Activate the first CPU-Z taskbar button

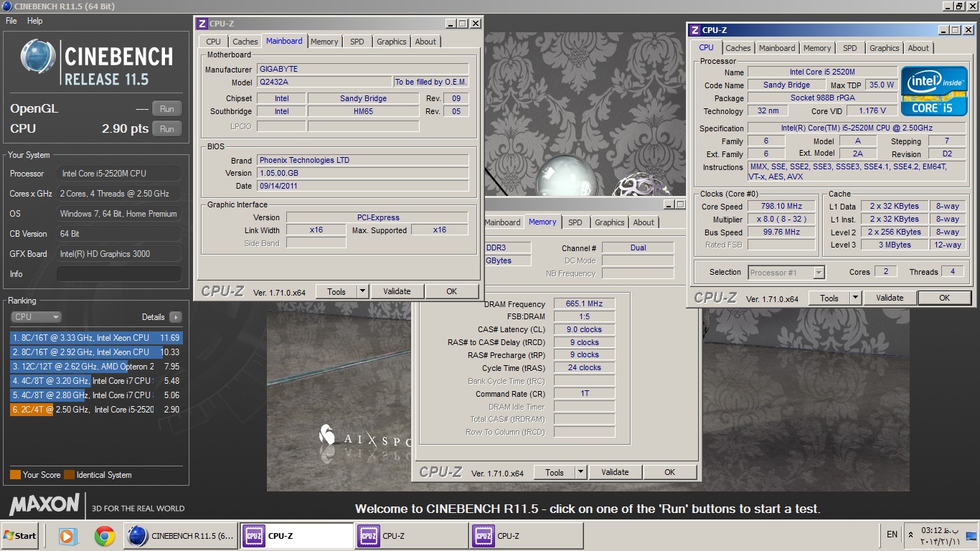pyautogui.click(x=297, y=535)
